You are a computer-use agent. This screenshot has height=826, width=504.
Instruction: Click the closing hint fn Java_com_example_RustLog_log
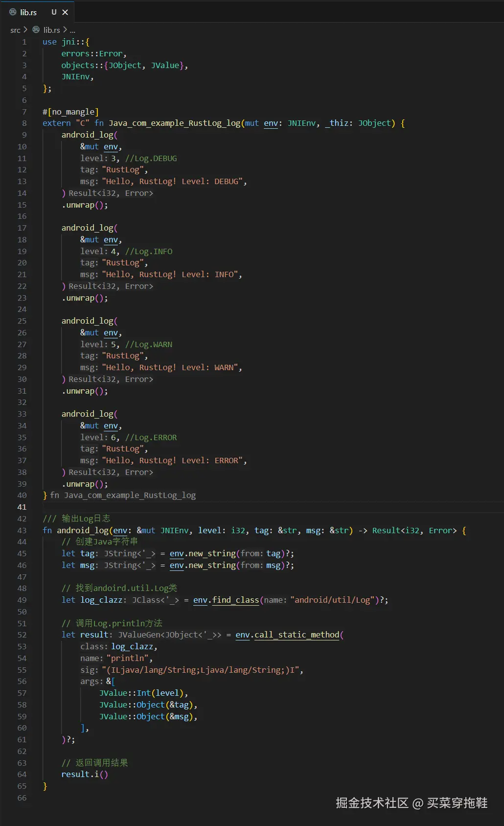pyautogui.click(x=123, y=496)
